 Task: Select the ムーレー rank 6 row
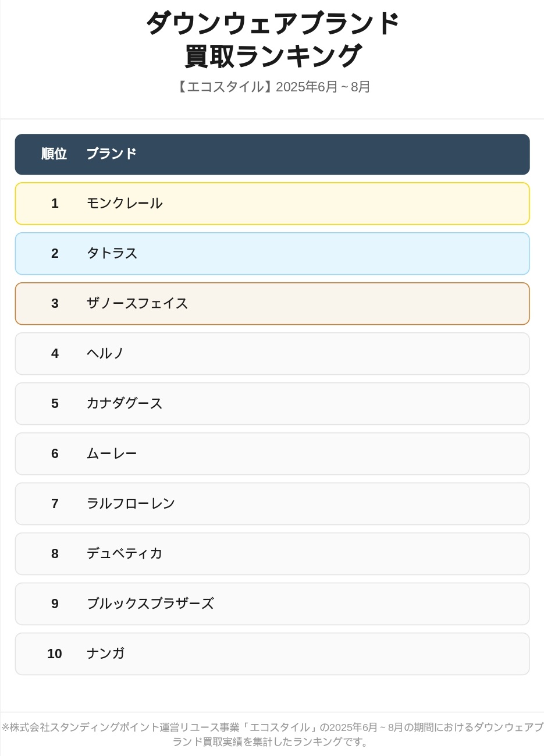click(x=272, y=454)
